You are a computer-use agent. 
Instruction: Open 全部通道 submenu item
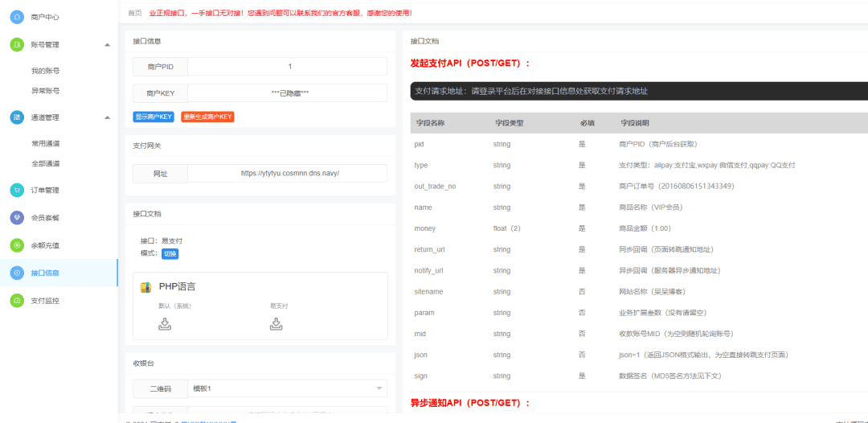(45, 164)
